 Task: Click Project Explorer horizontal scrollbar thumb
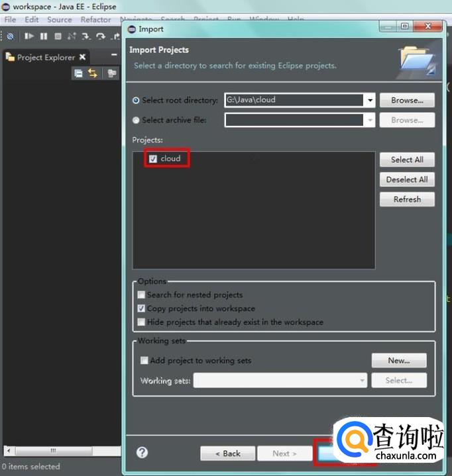[54, 451]
